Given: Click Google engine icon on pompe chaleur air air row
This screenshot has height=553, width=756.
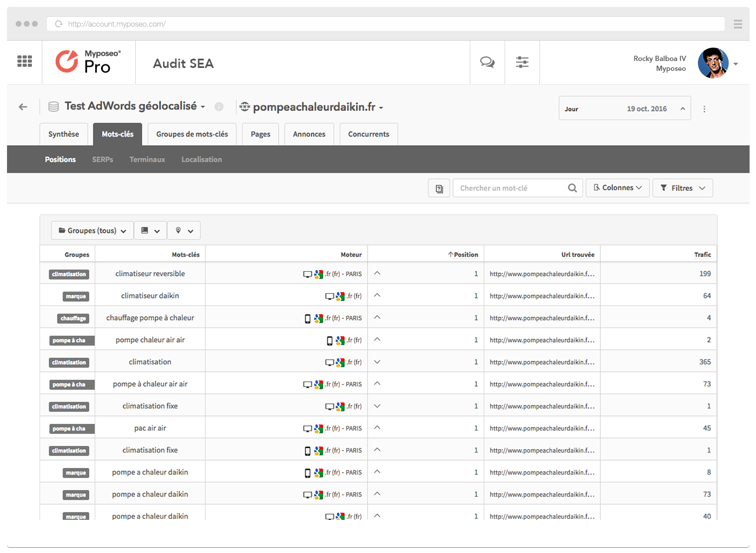Looking at the screenshot, I should tap(340, 340).
